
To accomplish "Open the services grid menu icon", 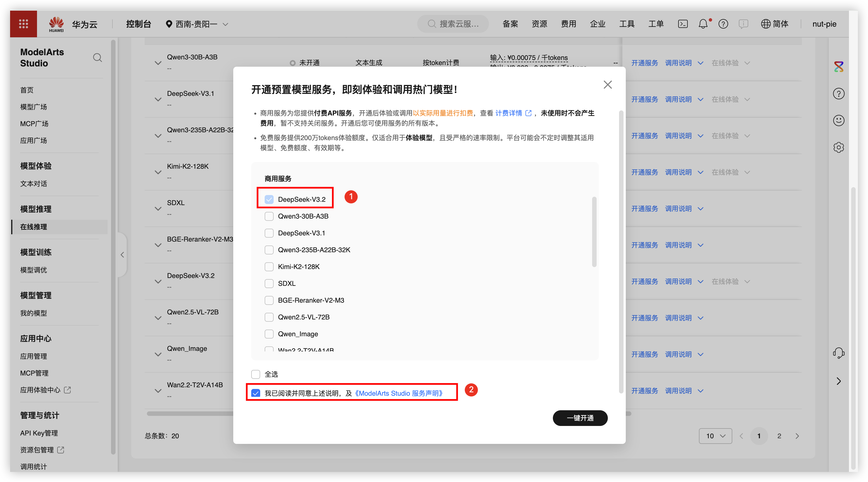I will point(23,24).
